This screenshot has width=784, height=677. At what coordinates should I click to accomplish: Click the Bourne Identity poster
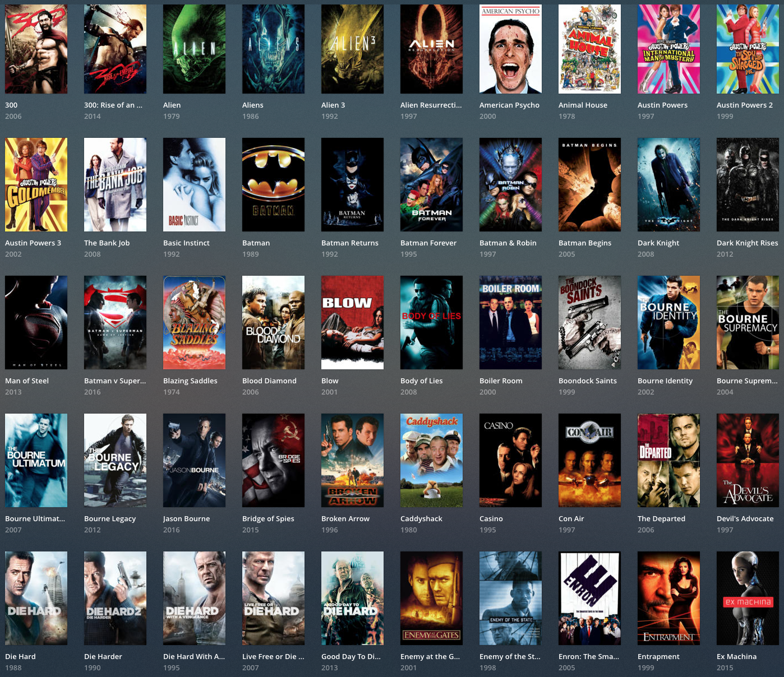click(x=668, y=322)
